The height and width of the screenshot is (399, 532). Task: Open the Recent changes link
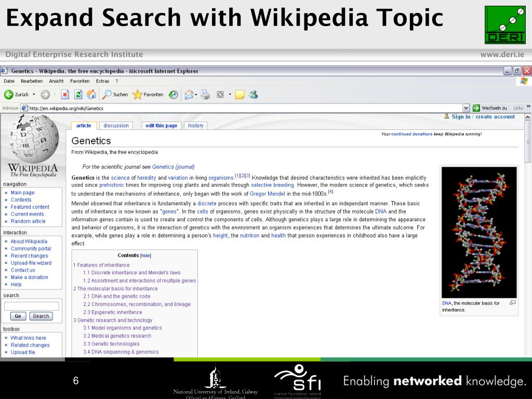[x=29, y=256]
